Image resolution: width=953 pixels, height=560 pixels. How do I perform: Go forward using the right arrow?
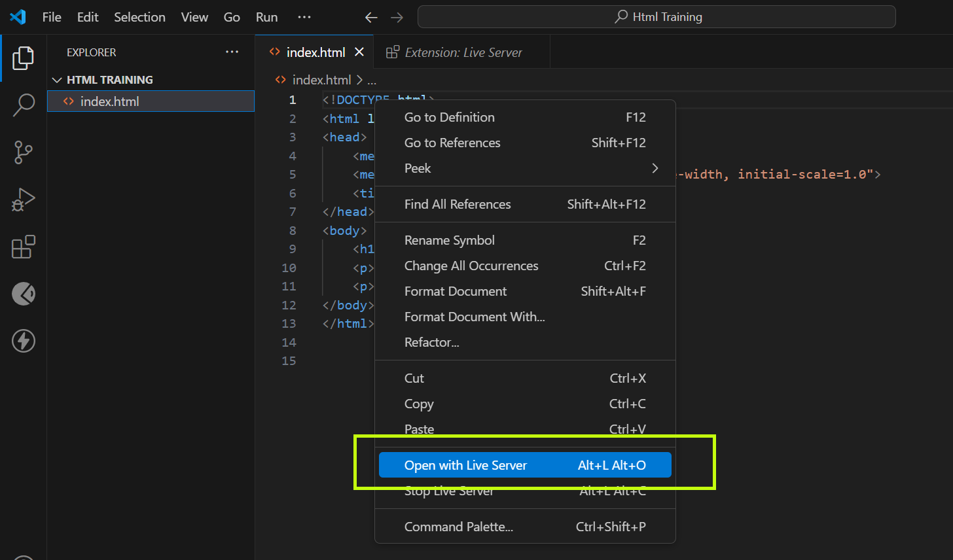(x=397, y=17)
